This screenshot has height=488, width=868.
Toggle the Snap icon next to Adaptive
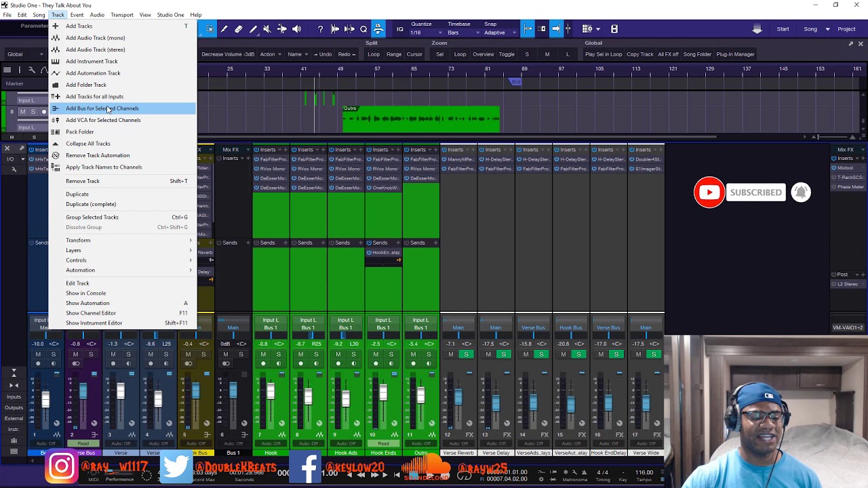(x=528, y=28)
